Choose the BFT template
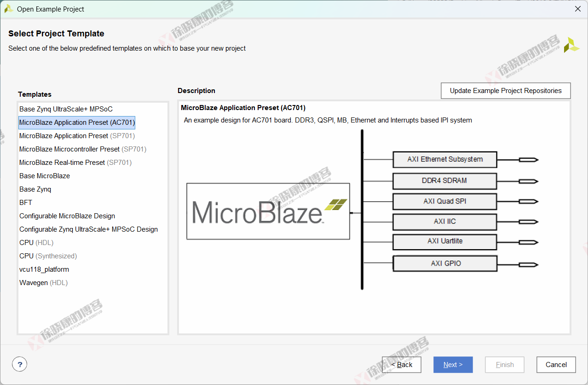Viewport: 588px width, 385px height. (26, 203)
